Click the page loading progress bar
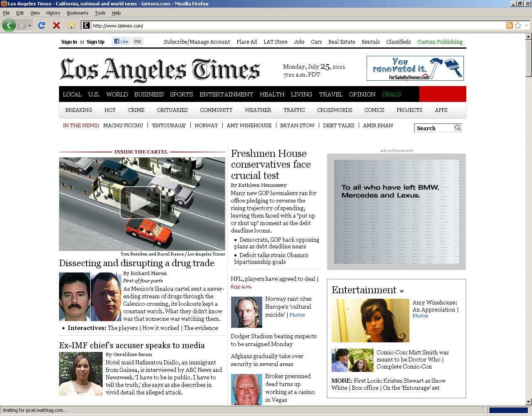The height and width of the screenshot is (416, 532). click(x=508, y=410)
